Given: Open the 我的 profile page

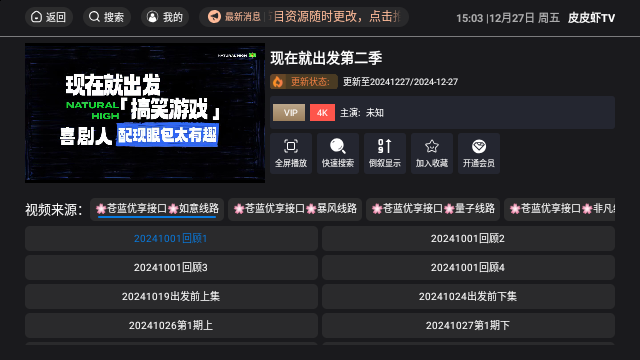Looking at the screenshot, I should 165,17.
